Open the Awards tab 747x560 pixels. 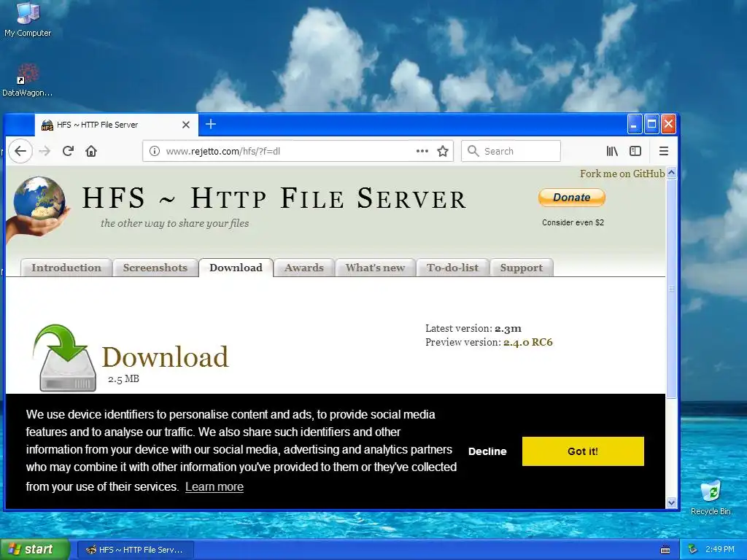click(x=304, y=268)
